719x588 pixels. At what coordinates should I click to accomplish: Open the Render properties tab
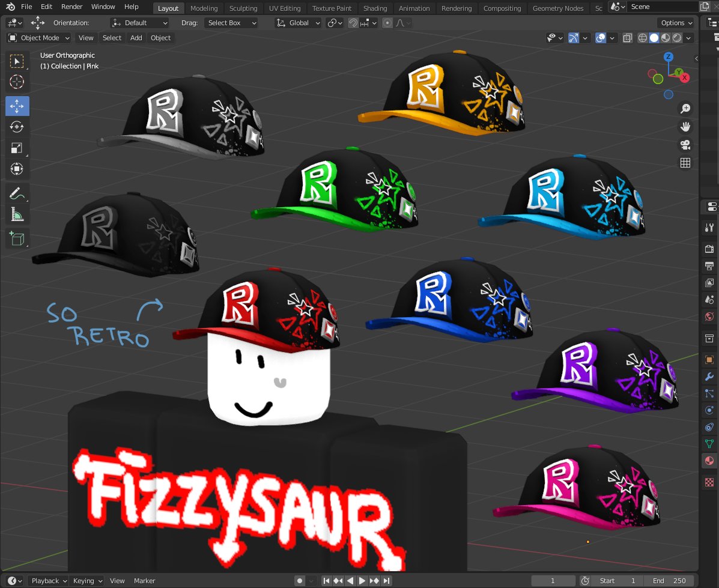click(709, 249)
